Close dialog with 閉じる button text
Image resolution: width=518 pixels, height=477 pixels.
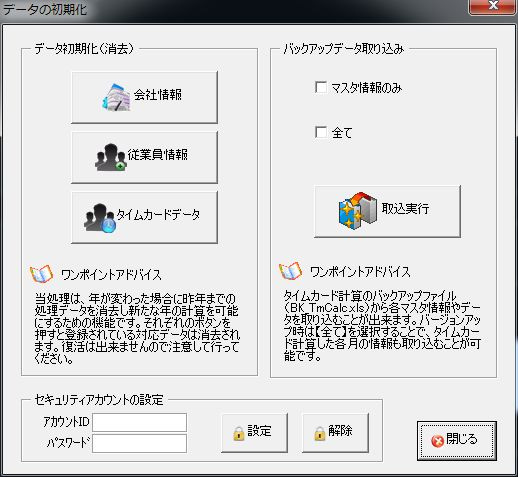[x=462, y=439]
